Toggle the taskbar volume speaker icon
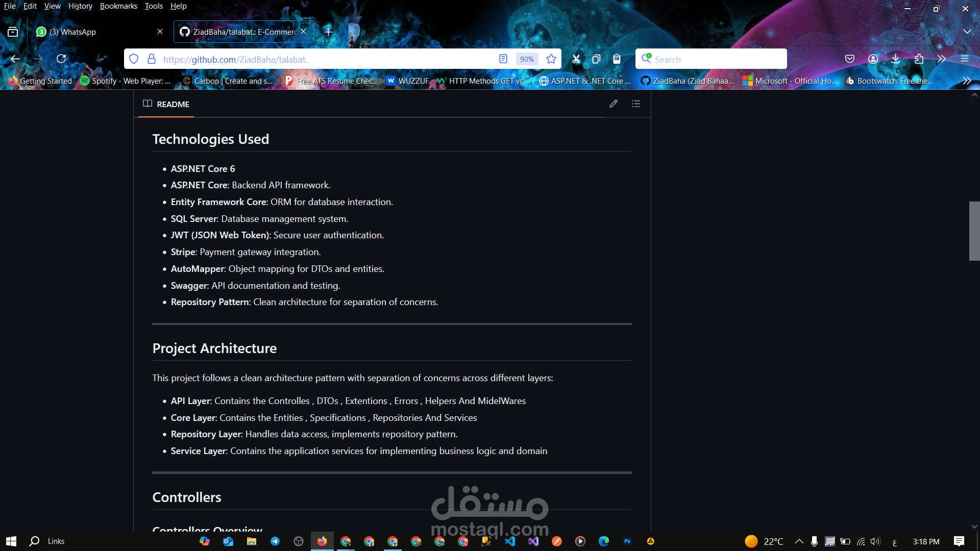980x551 pixels. tap(875, 541)
